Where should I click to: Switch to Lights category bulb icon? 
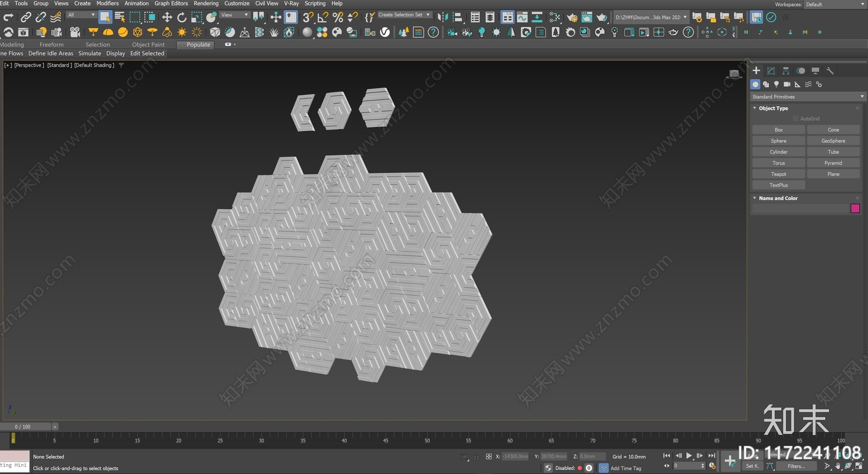click(776, 84)
